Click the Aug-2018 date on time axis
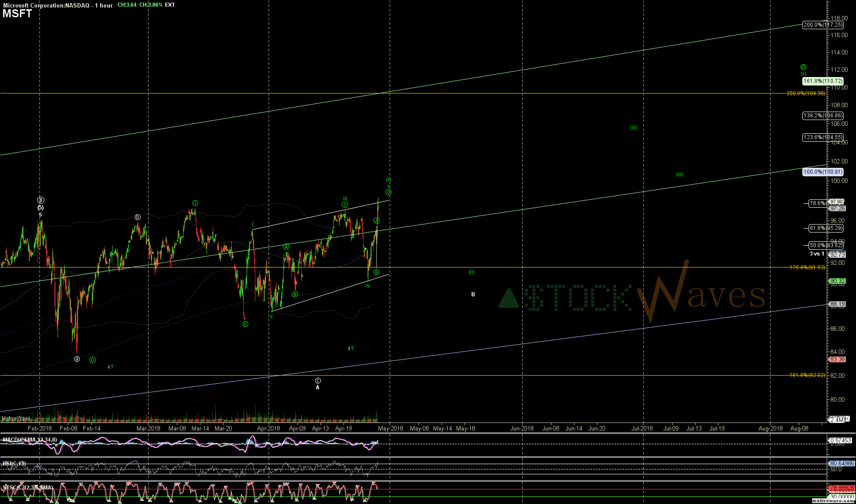Image resolution: width=856 pixels, height=504 pixels. coord(770,428)
